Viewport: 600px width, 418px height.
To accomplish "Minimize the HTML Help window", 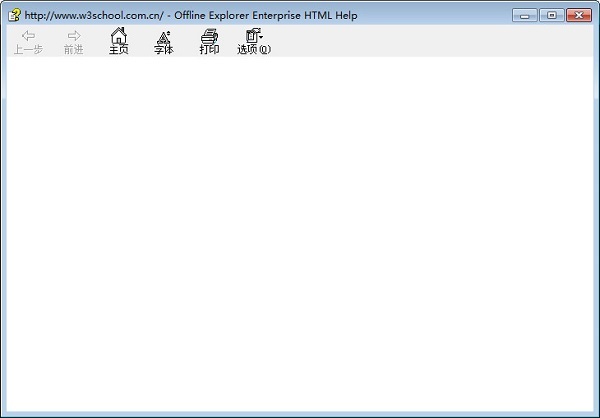I will pos(525,16).
